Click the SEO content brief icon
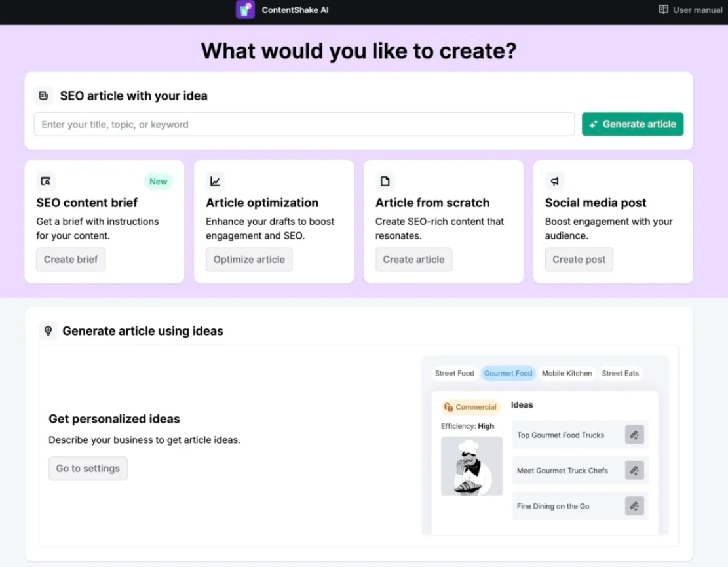 pyautogui.click(x=45, y=182)
